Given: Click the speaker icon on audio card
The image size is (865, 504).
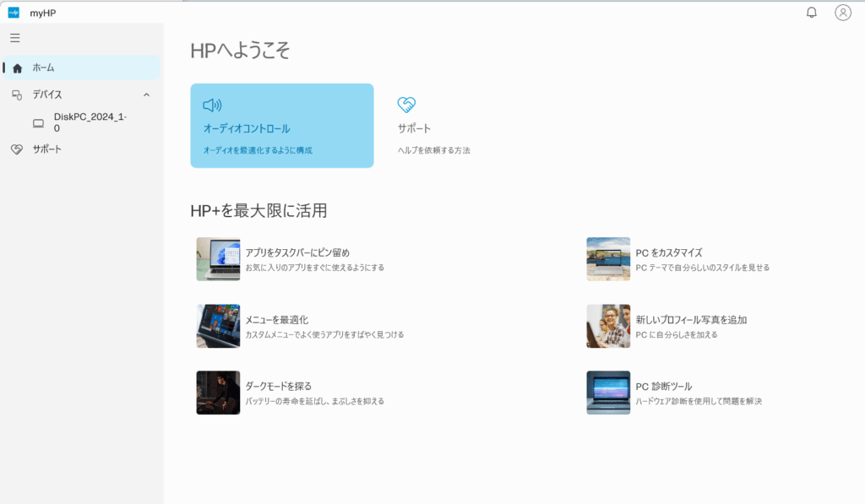Looking at the screenshot, I should pyautogui.click(x=212, y=105).
